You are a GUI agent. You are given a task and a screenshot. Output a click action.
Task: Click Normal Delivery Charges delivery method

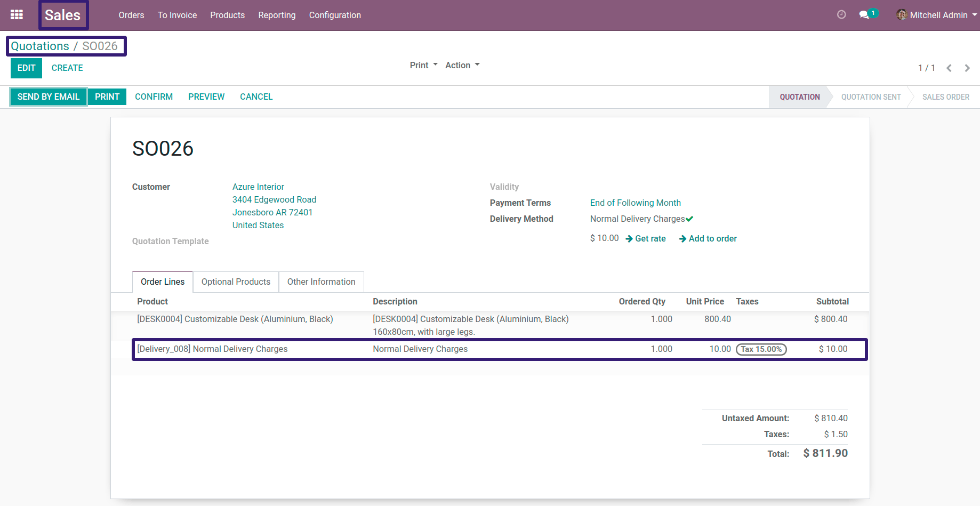tap(637, 219)
